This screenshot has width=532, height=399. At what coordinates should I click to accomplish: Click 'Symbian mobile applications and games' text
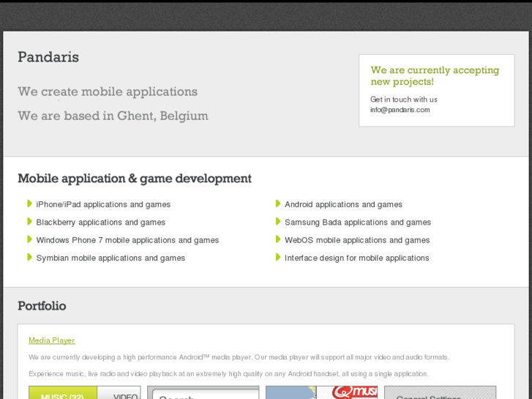(x=110, y=258)
